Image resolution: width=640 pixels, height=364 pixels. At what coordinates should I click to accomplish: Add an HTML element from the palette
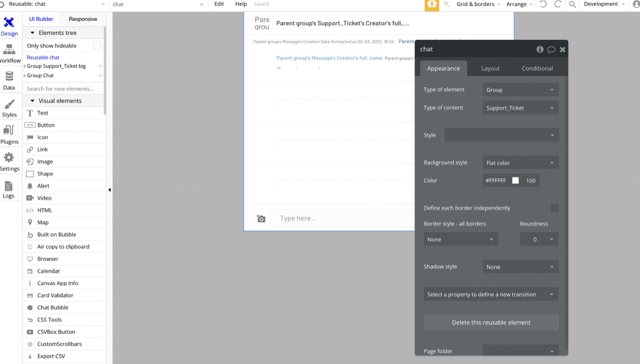(x=64, y=210)
